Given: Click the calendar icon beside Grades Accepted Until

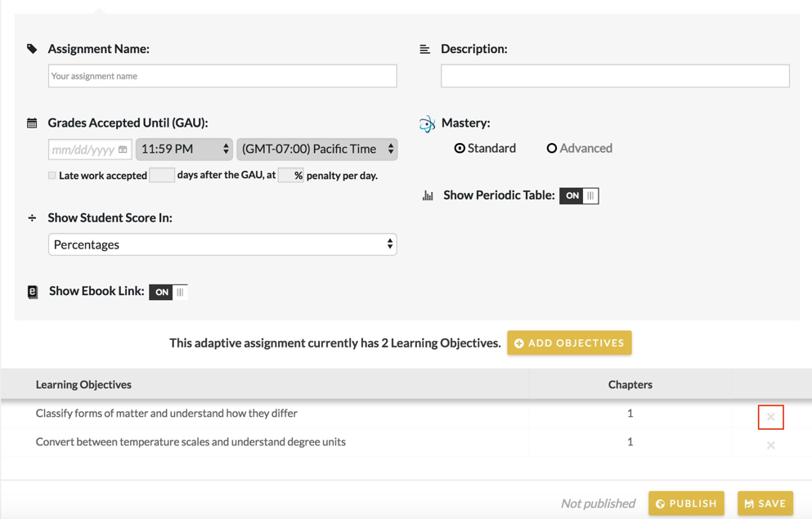Looking at the screenshot, I should 32,123.
